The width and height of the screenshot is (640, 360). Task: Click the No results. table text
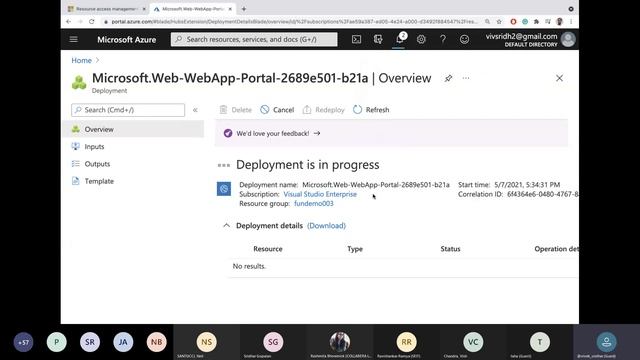coord(249,266)
